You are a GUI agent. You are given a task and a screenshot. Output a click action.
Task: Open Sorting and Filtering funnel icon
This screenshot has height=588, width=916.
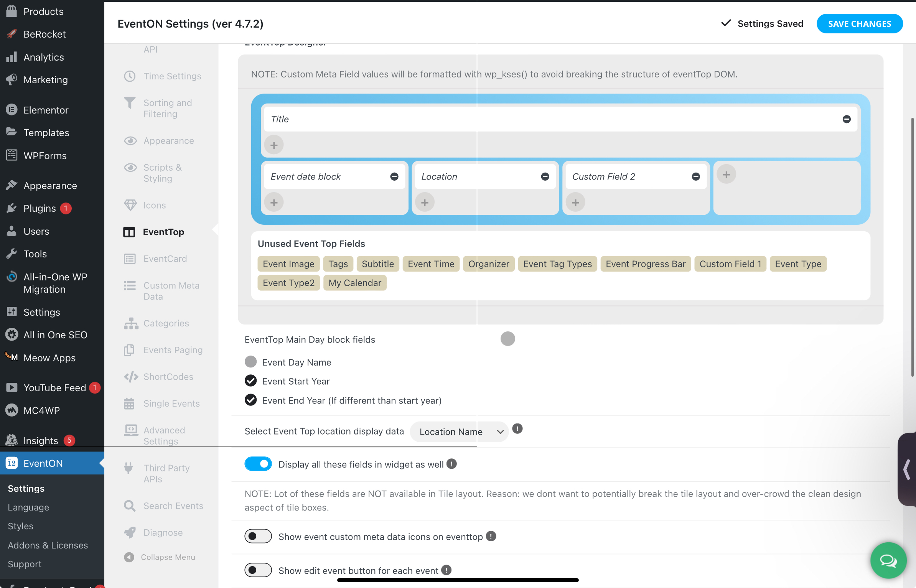tap(130, 104)
